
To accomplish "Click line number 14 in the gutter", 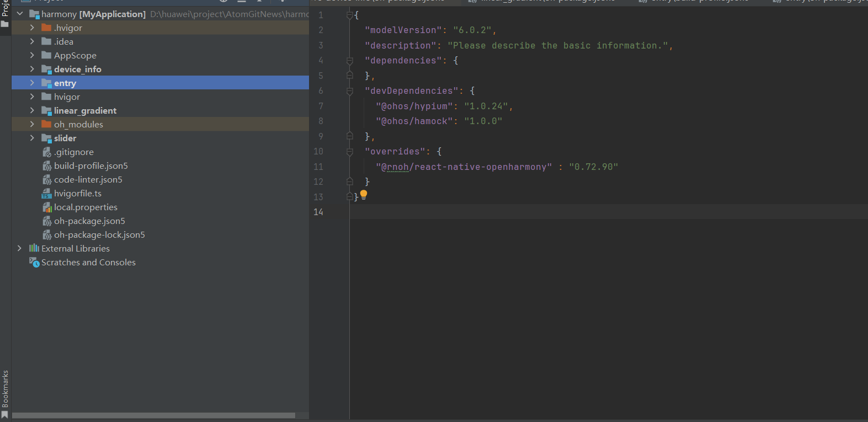I will click(x=318, y=212).
